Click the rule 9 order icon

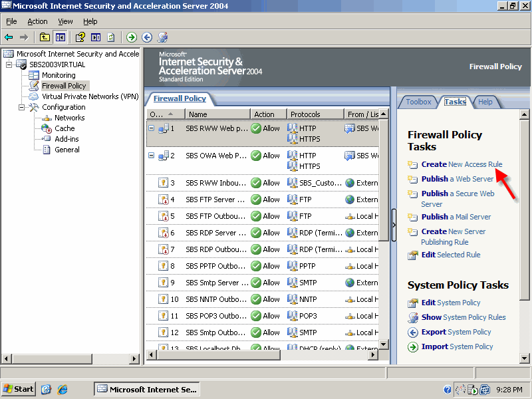tap(163, 282)
